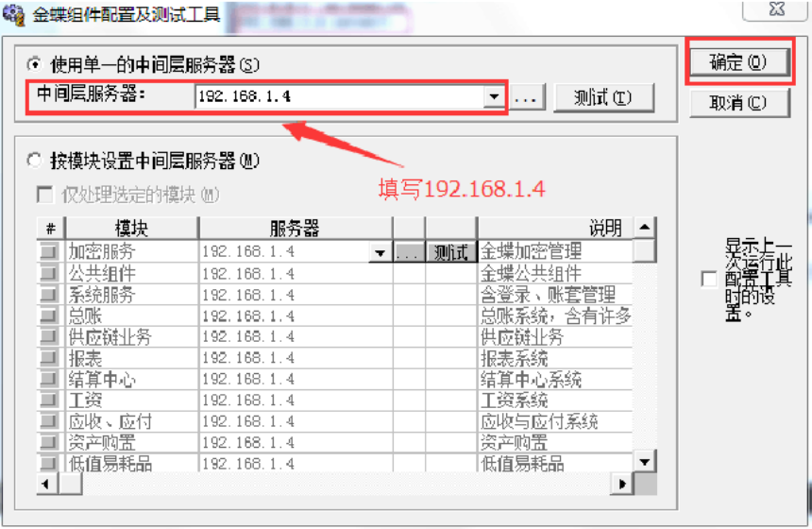Click the 结算中心 module cell

(x=131, y=379)
